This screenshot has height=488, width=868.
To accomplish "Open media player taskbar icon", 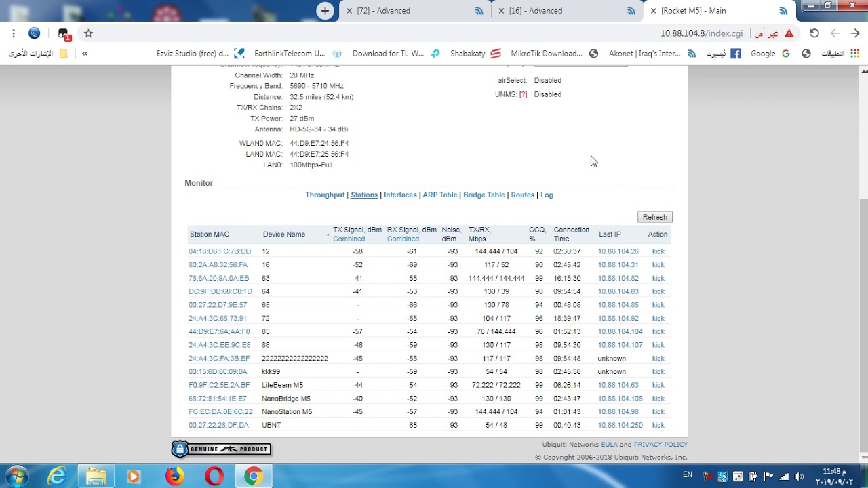I will [134, 476].
